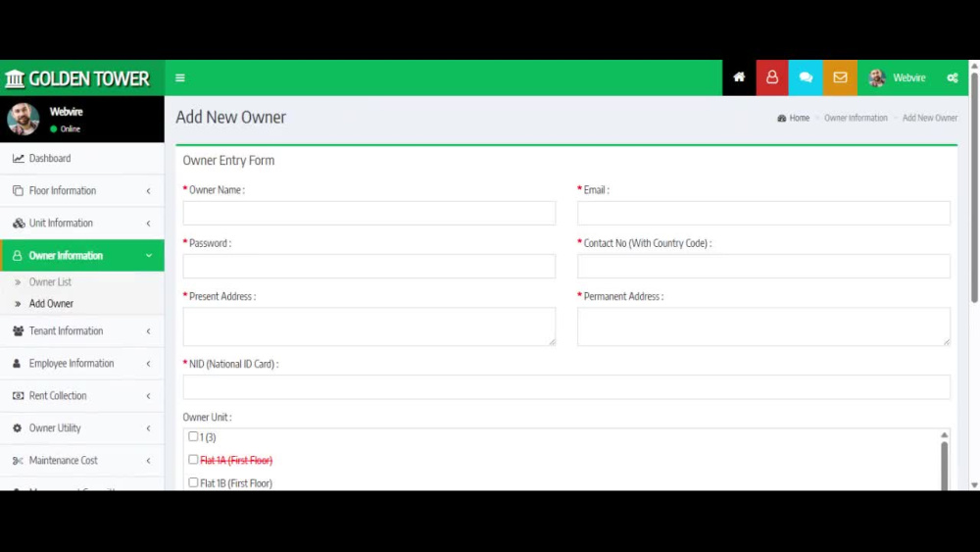Viewport: 980px width, 552px height.
Task: Open the Unit Information menu
Action: pyautogui.click(x=82, y=224)
